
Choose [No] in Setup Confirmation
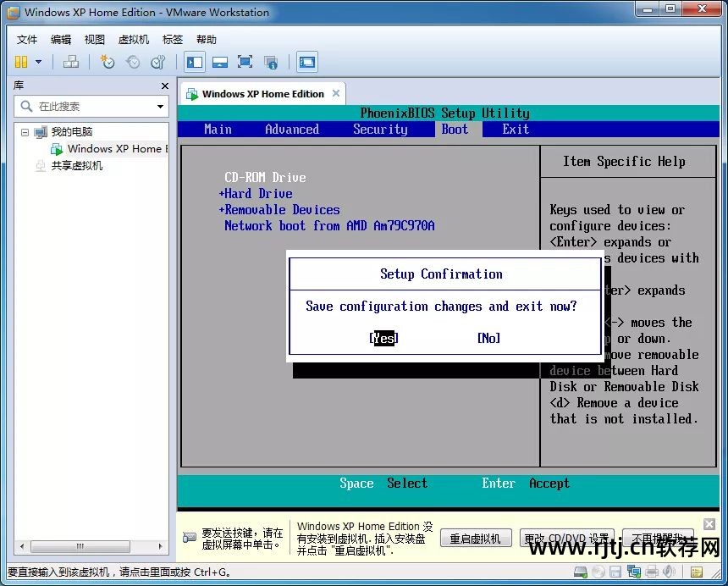[489, 338]
